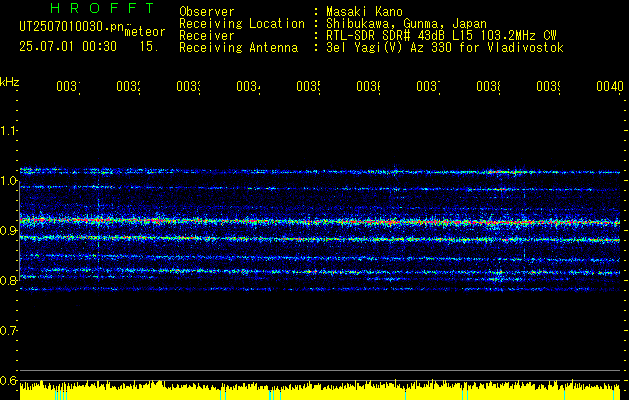Click the 0034 time marker
The width and height of the screenshot is (629, 400).
point(248,86)
